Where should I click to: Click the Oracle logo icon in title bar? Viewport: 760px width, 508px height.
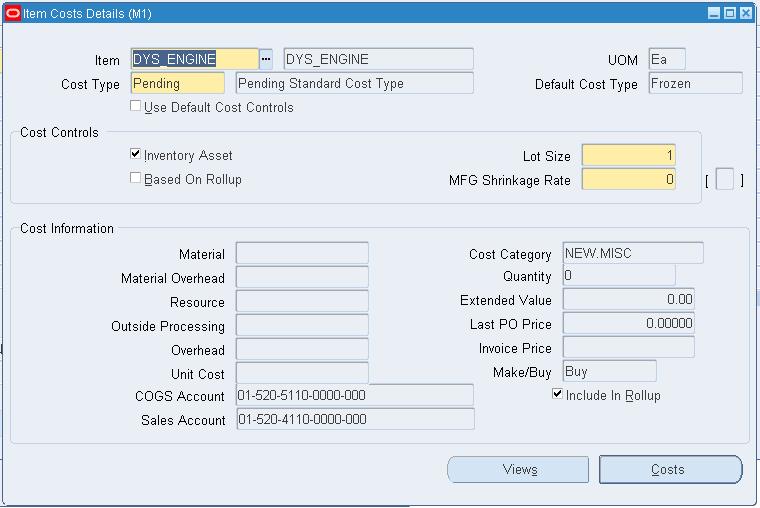click(x=13, y=14)
